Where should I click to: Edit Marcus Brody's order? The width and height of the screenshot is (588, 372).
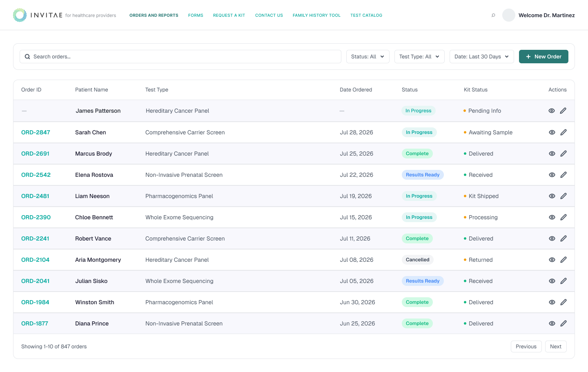[x=563, y=154]
